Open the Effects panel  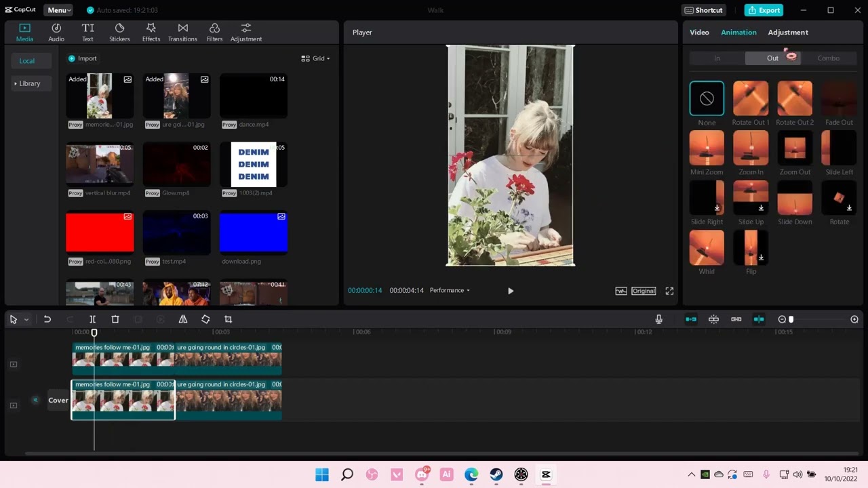tap(151, 32)
